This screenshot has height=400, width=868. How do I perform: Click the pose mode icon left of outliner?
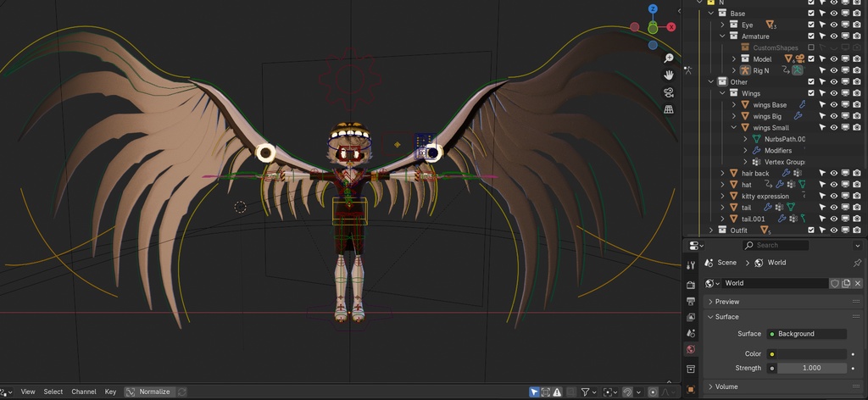(x=687, y=70)
